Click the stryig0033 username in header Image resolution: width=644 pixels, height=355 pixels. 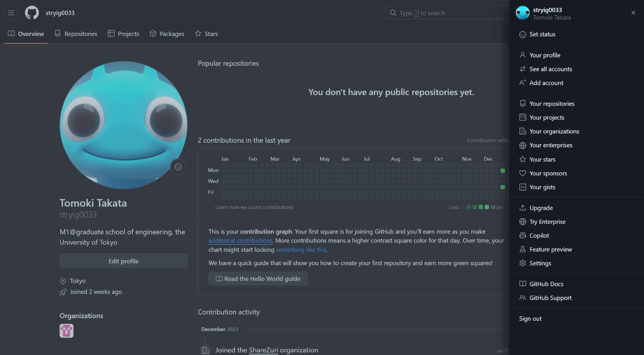60,13
